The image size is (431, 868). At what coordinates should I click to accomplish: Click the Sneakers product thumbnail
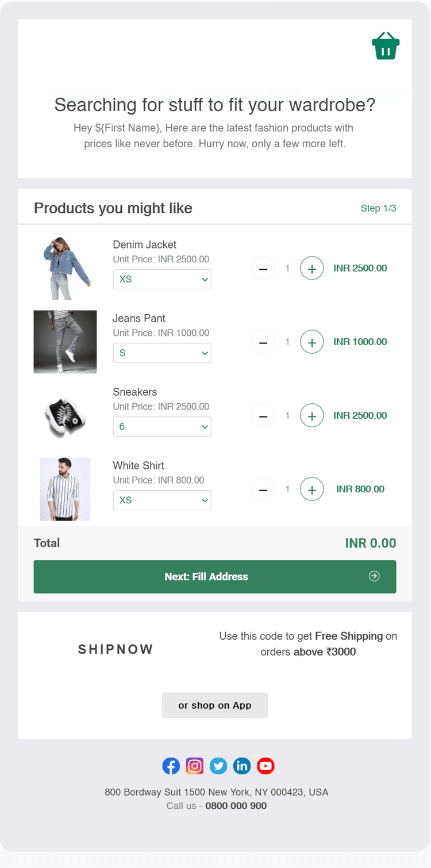[x=65, y=416]
